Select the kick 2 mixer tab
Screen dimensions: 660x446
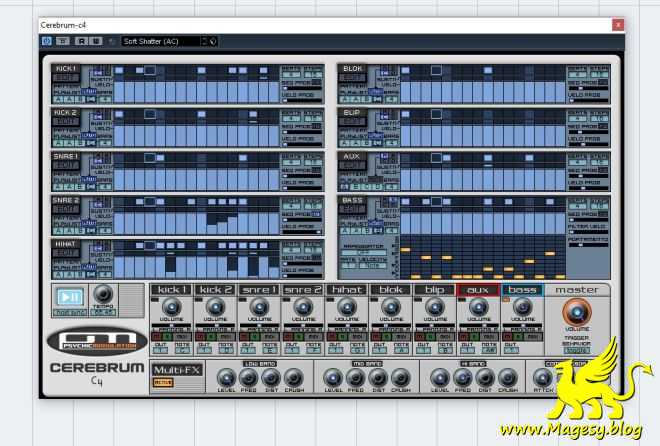215,289
